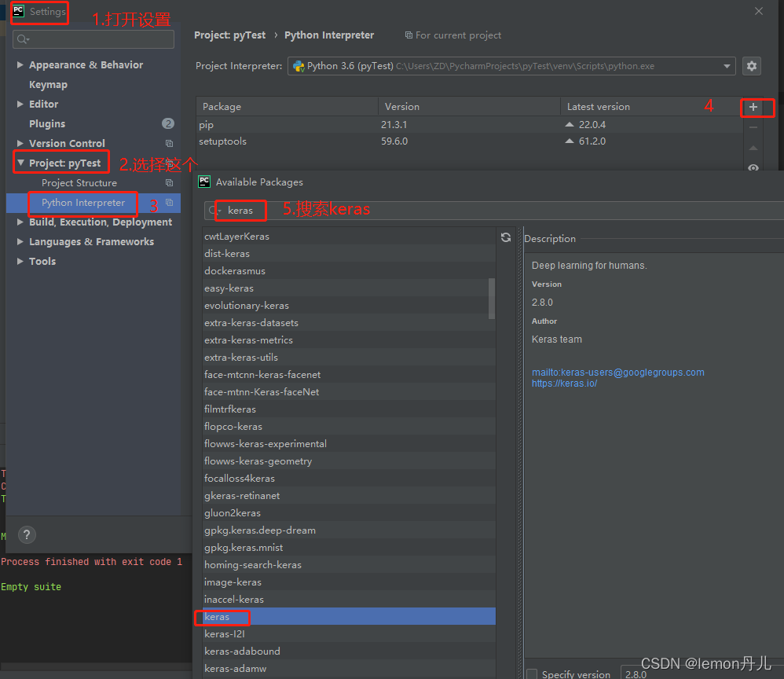This screenshot has height=679, width=784.
Task: Click Python Interpreter project-level icon
Action: point(169,203)
